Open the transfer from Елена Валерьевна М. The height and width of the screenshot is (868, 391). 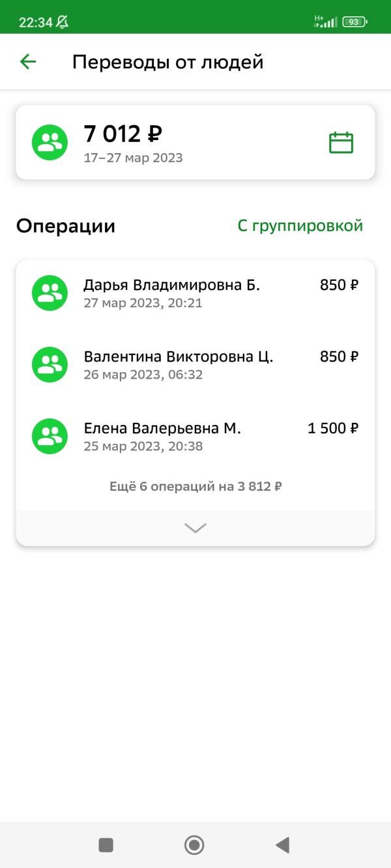(x=195, y=437)
